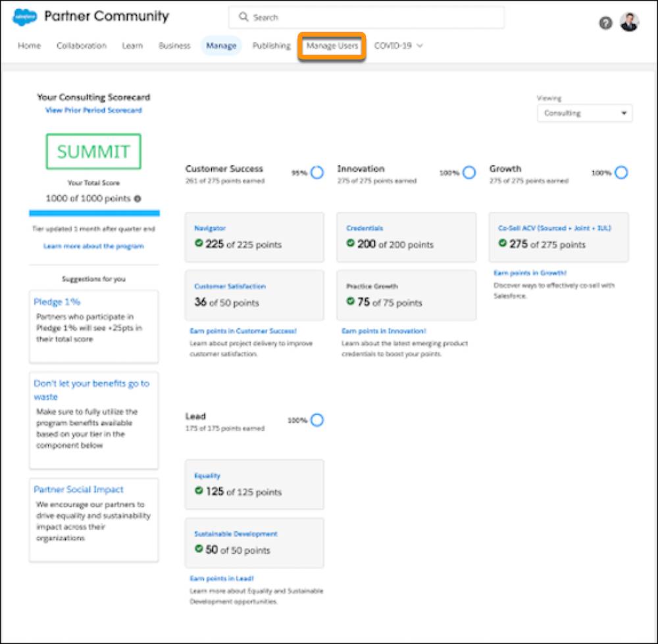This screenshot has height=644, width=658.
Task: Click the Salesforce cloud logo
Action: (25, 17)
